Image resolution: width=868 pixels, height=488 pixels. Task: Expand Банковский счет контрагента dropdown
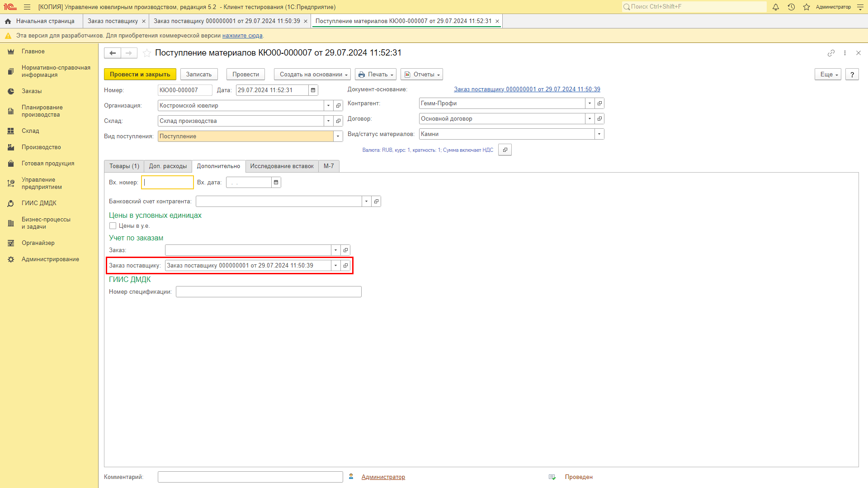pyautogui.click(x=366, y=201)
